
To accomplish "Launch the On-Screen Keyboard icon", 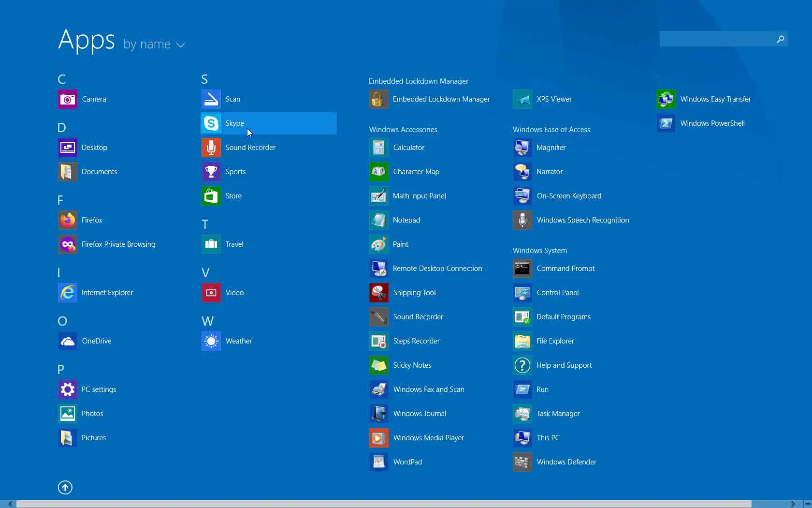I will coord(522,196).
